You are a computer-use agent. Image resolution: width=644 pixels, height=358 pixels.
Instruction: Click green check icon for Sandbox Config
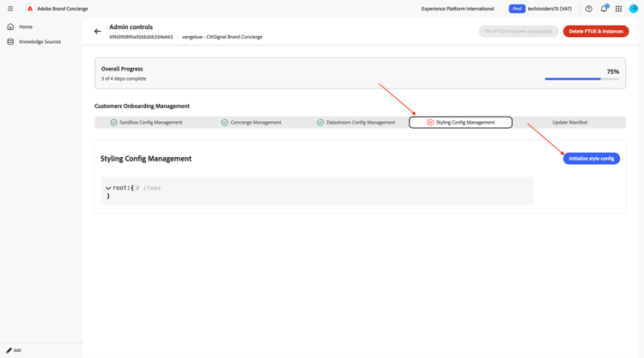click(113, 123)
